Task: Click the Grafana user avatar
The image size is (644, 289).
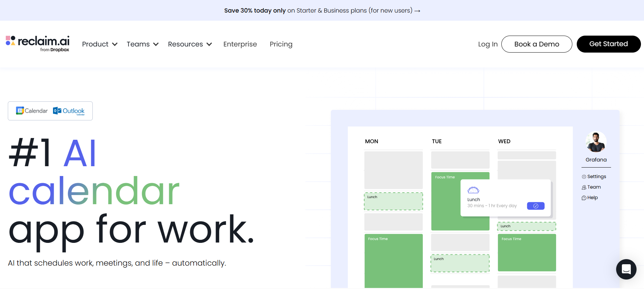Action: 596,142
